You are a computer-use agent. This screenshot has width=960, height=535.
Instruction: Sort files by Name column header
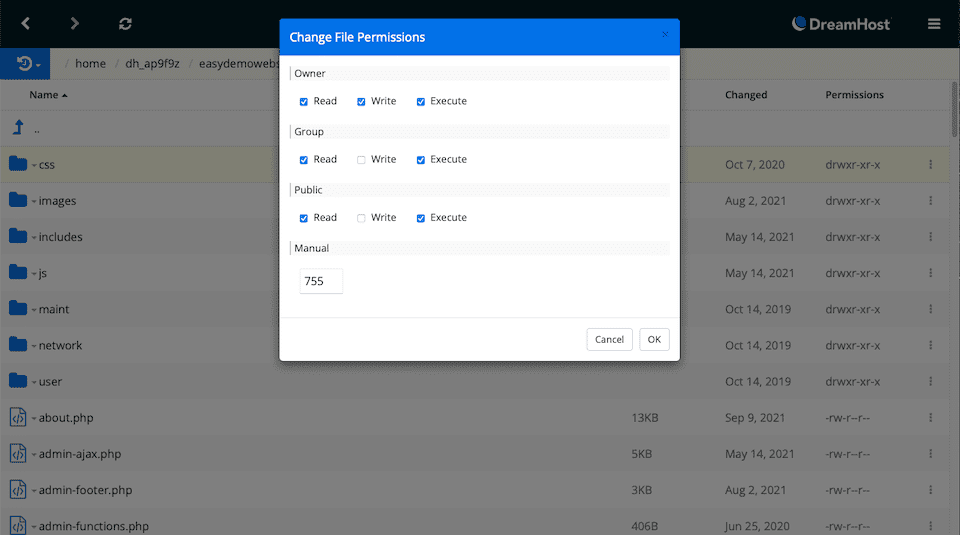pyautogui.click(x=44, y=95)
